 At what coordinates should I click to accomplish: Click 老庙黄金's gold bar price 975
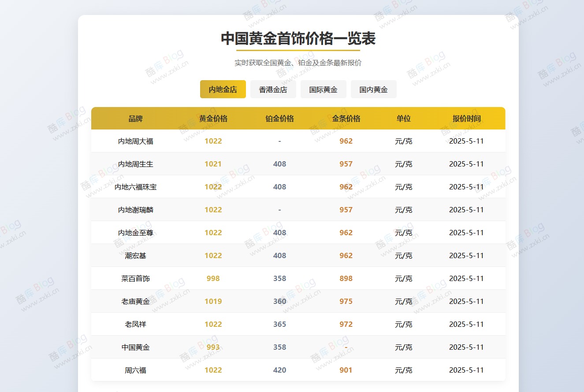point(346,301)
